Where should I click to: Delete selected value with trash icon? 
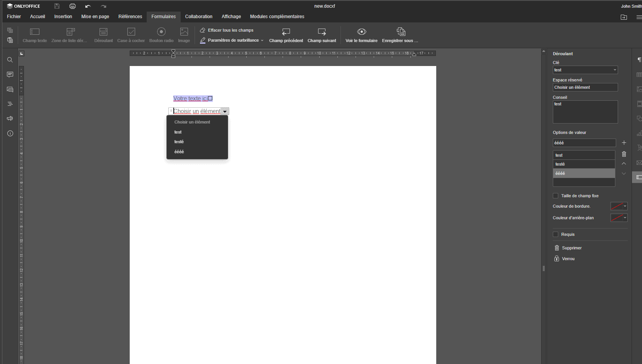pyautogui.click(x=624, y=154)
